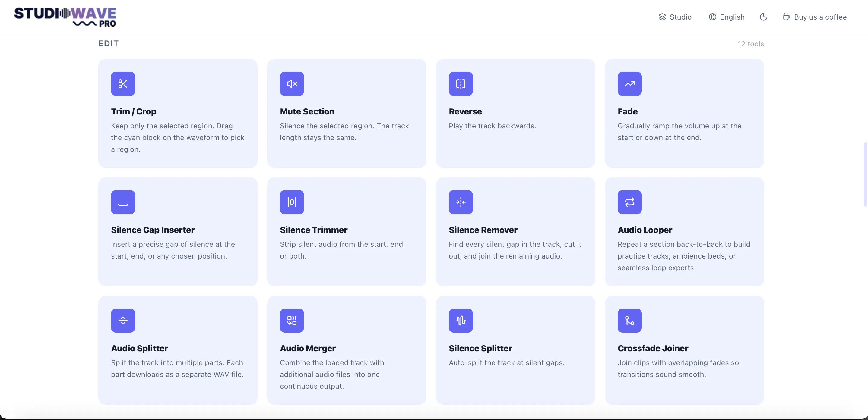Click the Audio Looper repeat icon

pyautogui.click(x=629, y=202)
